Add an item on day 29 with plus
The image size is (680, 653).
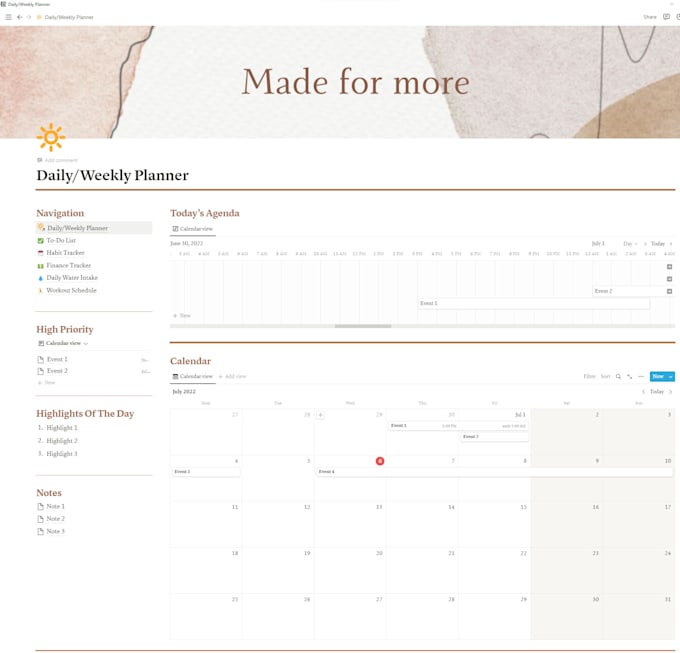click(x=320, y=415)
